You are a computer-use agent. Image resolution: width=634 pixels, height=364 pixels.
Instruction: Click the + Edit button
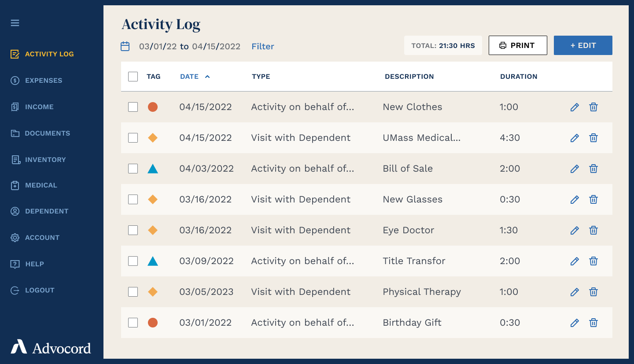click(583, 45)
